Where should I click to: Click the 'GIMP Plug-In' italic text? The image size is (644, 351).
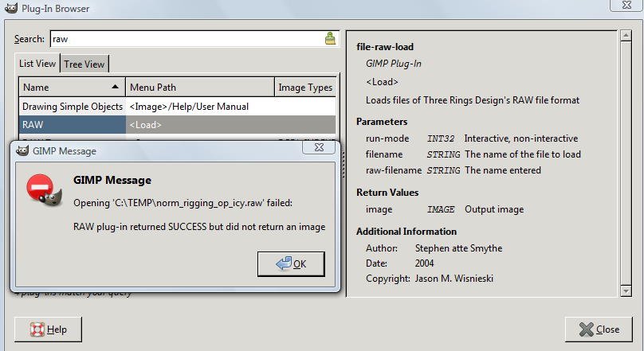click(x=394, y=64)
